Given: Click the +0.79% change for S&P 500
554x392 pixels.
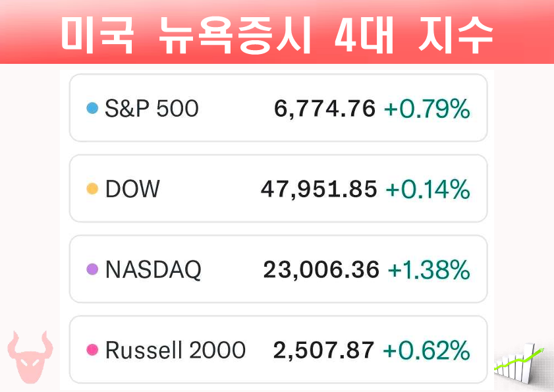Looking at the screenshot, I should coord(427,108).
